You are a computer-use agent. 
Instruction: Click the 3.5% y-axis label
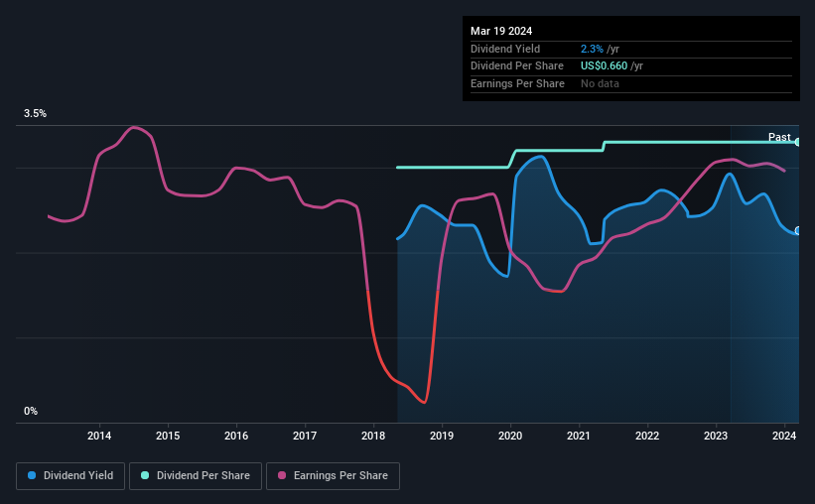click(35, 113)
